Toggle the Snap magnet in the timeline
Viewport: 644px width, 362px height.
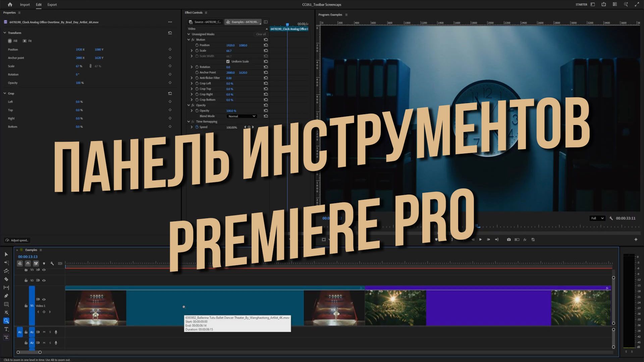click(x=28, y=264)
